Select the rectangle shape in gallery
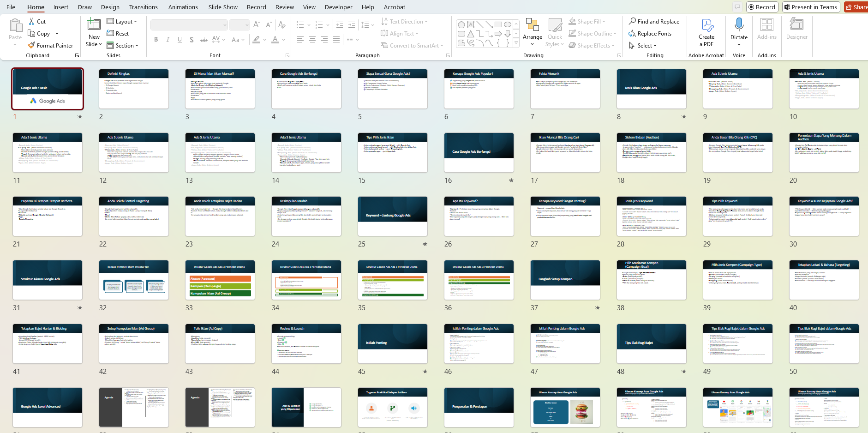The width and height of the screenshot is (868, 433). pos(498,25)
